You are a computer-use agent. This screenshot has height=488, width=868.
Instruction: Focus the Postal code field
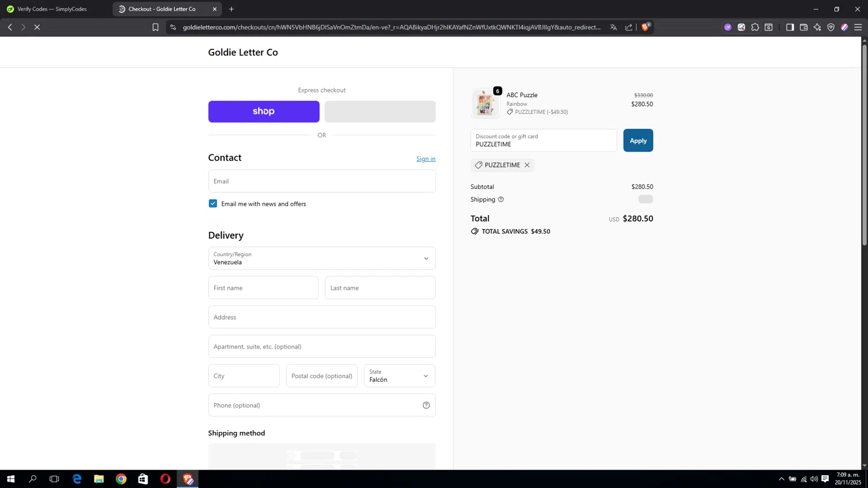tap(322, 376)
